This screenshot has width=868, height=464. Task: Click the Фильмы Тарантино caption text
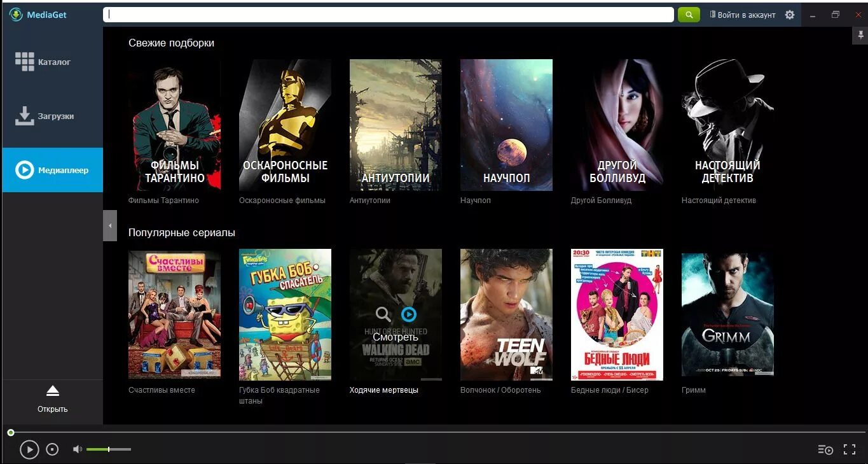click(163, 200)
